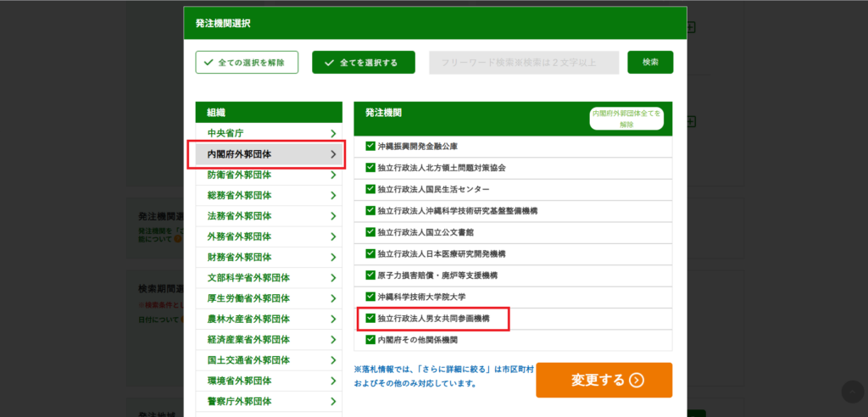
Task: Toggle 沖縄科学技術大学院大学 checkbox
Action: 370,297
